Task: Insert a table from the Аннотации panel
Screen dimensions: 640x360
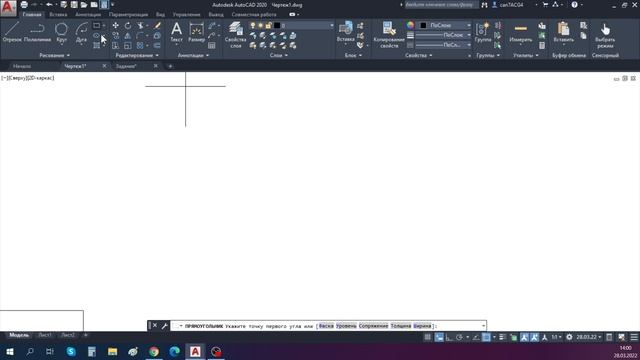Action: (211, 46)
